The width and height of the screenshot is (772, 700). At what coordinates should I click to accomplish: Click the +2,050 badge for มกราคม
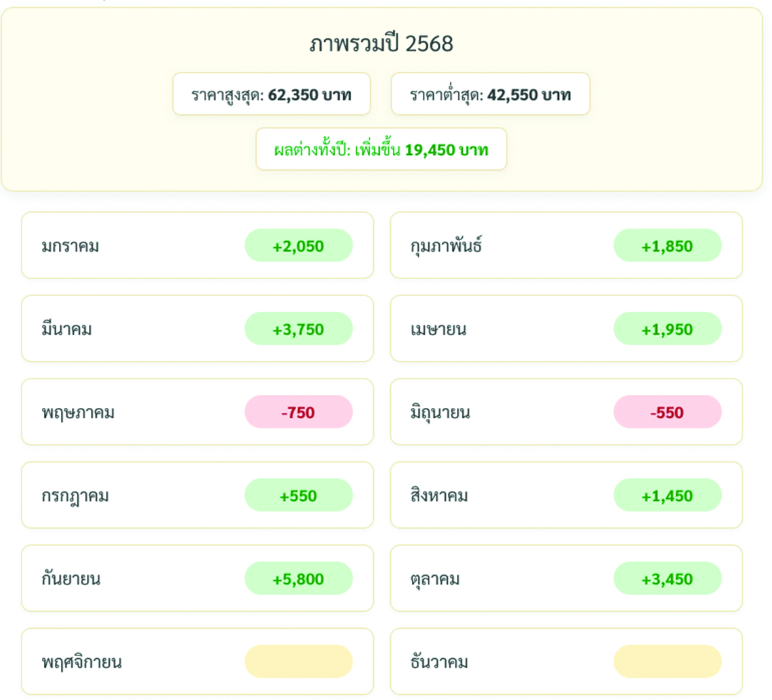pos(298,246)
